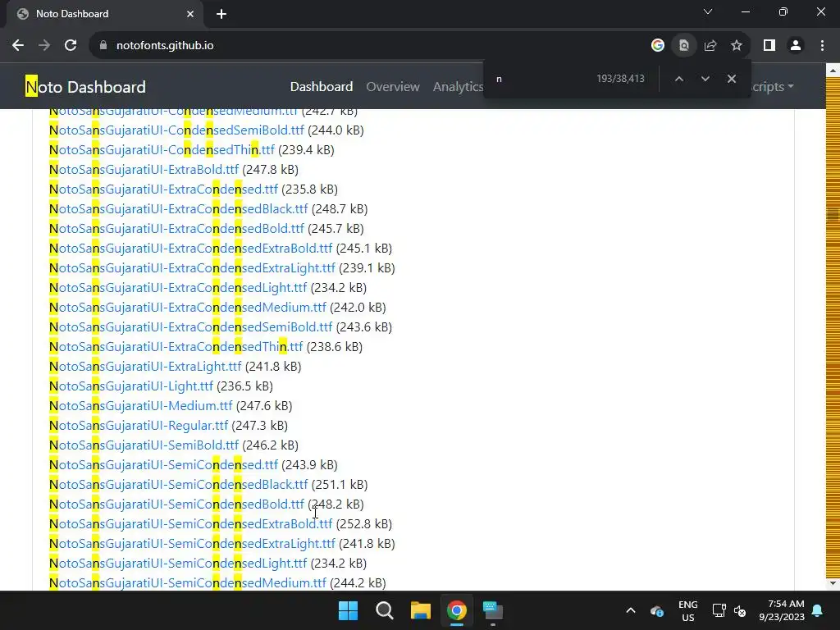Open NotoSansGujaratiUI-SemiCondensed.ttf link

[163, 465]
